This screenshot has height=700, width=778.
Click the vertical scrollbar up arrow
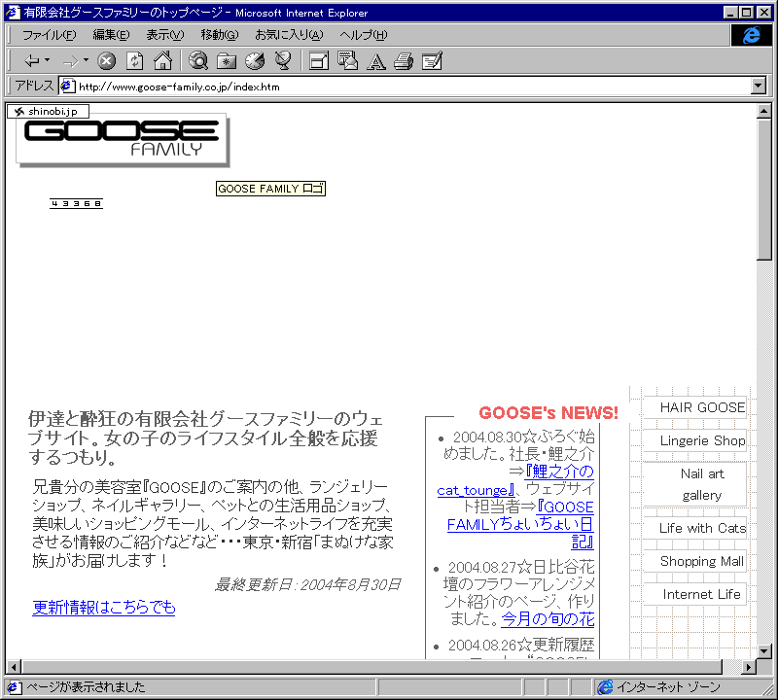764,111
